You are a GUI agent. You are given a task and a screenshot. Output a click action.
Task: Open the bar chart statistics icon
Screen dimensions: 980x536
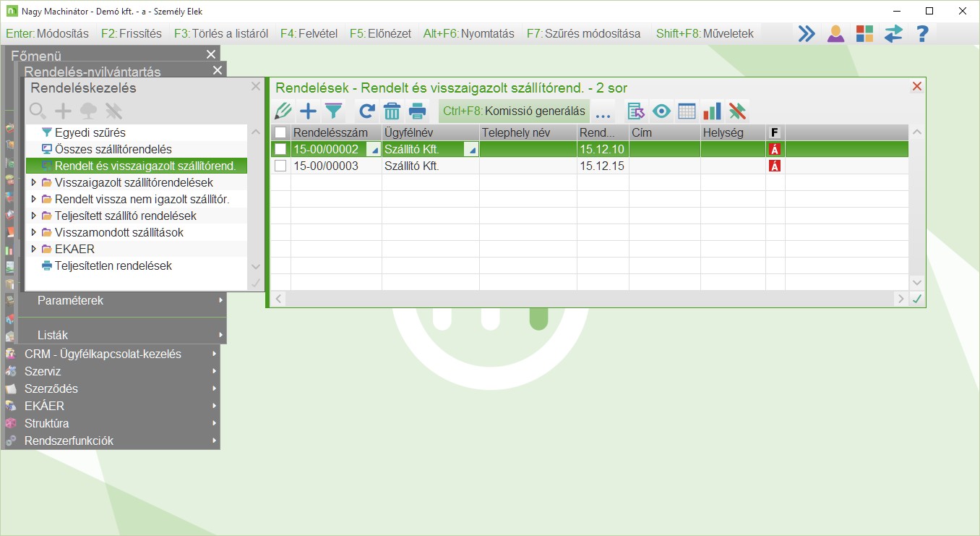tap(712, 111)
